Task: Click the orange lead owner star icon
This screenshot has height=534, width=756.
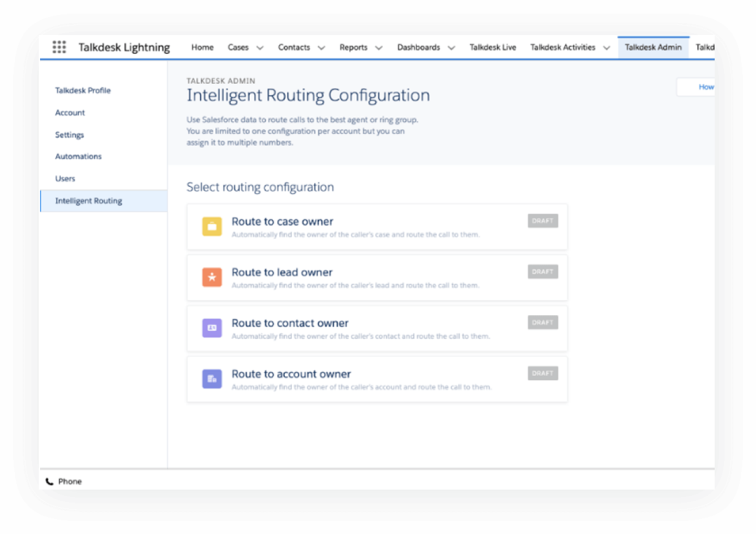Action: click(x=212, y=277)
